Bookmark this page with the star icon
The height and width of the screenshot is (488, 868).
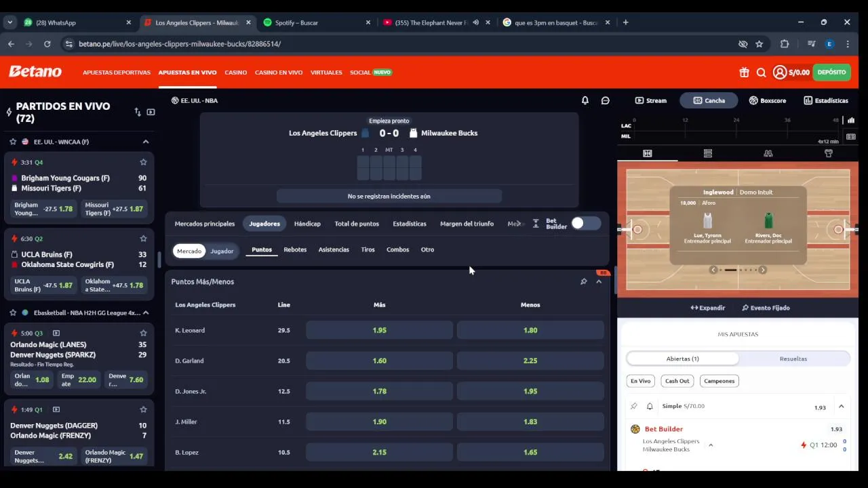point(759,43)
